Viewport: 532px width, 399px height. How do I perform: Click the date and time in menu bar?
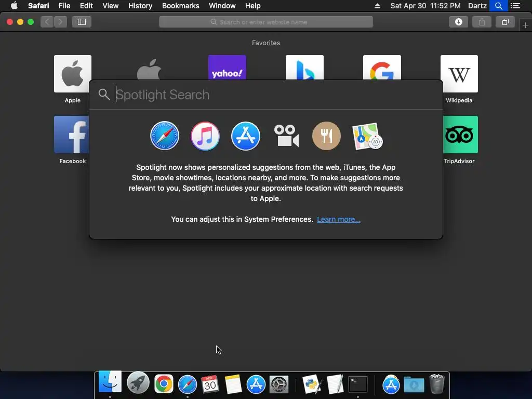click(x=425, y=6)
